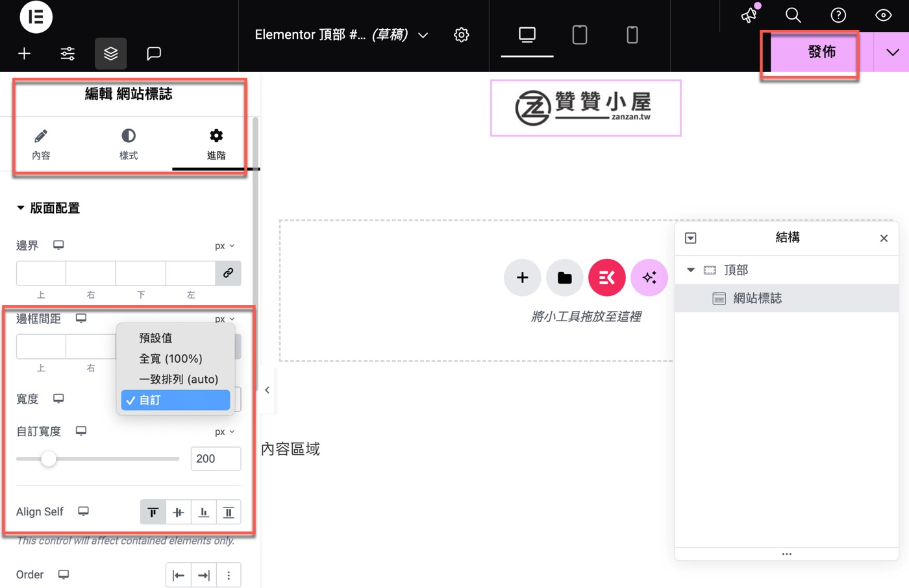Switch to the 進階 tab
The height and width of the screenshot is (588, 909).
(216, 145)
